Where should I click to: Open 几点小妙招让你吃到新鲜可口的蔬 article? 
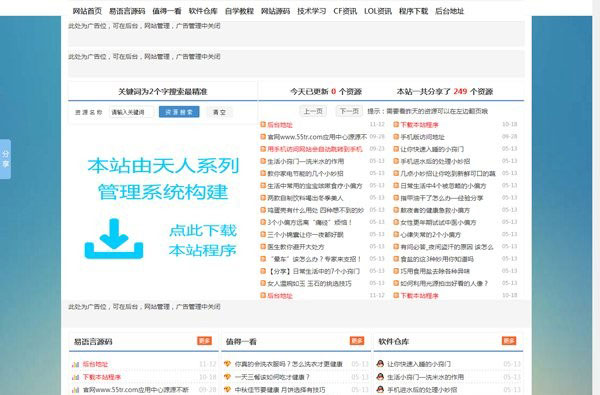(448, 173)
